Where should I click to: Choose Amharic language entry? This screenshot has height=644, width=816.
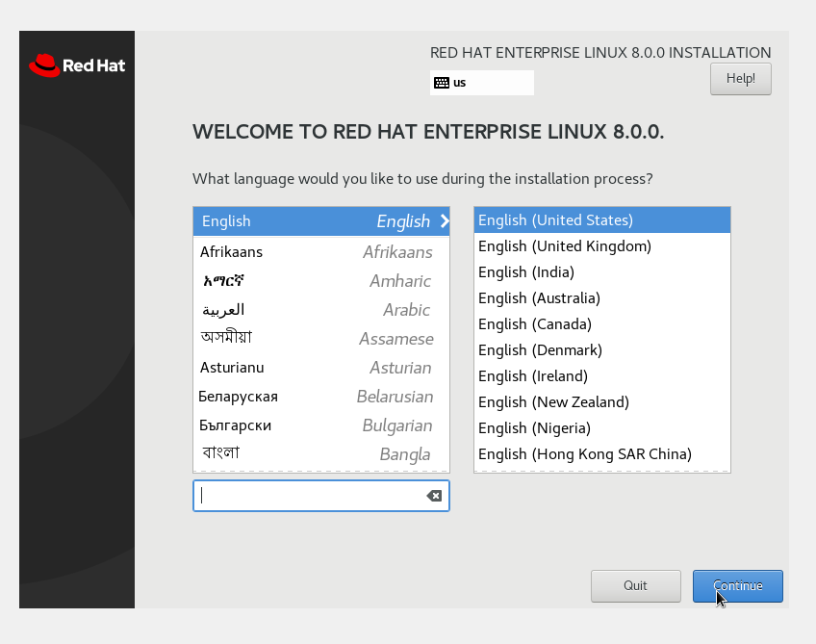(320, 281)
